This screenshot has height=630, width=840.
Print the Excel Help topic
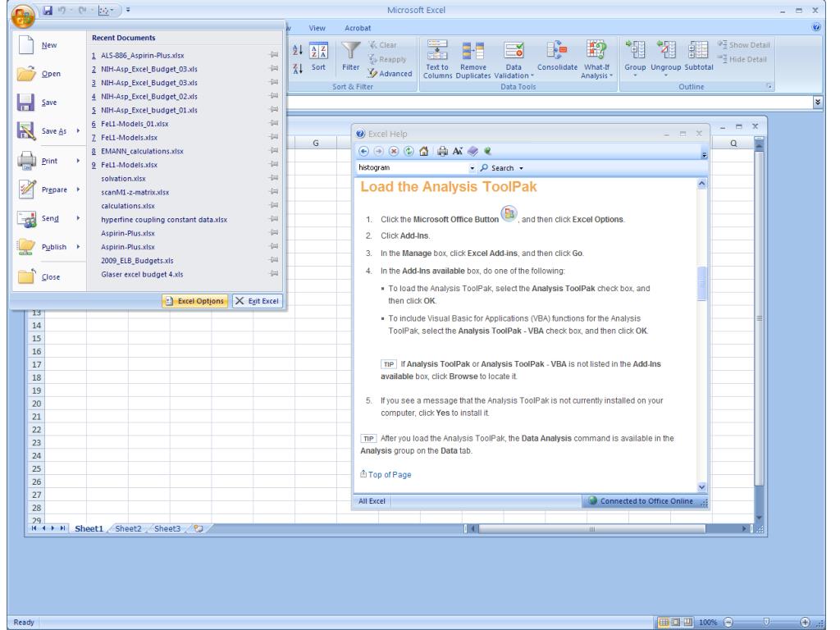[x=442, y=152]
